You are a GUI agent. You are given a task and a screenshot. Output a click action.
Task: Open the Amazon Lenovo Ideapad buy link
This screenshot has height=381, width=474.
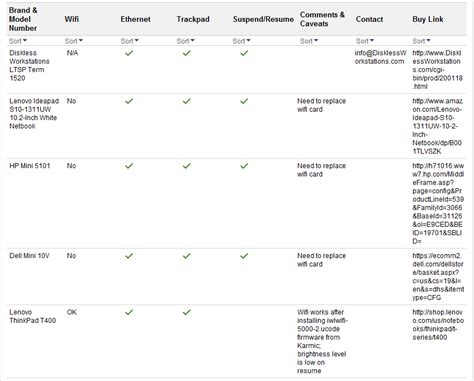pyautogui.click(x=437, y=126)
